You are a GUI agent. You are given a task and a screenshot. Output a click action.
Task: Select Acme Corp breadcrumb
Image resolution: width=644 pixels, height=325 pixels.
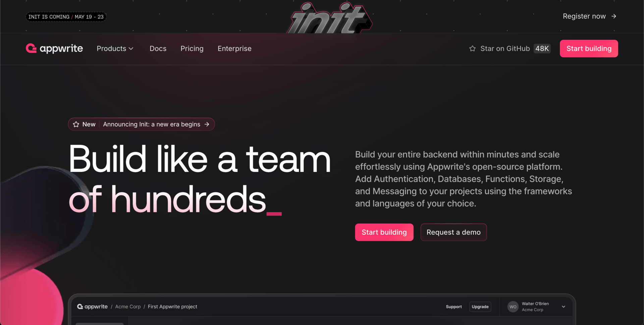tap(128, 307)
